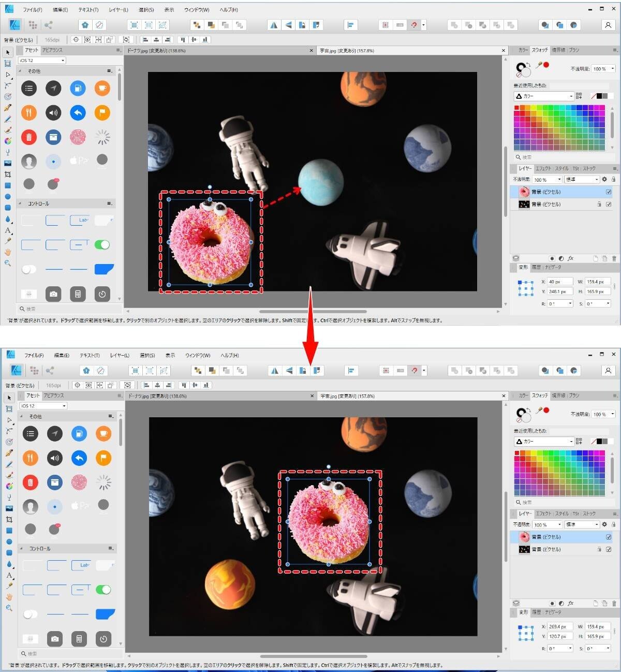The width and height of the screenshot is (621, 672).
Task: Toggle visibility of donut layer in bottom window
Action: coord(609,537)
